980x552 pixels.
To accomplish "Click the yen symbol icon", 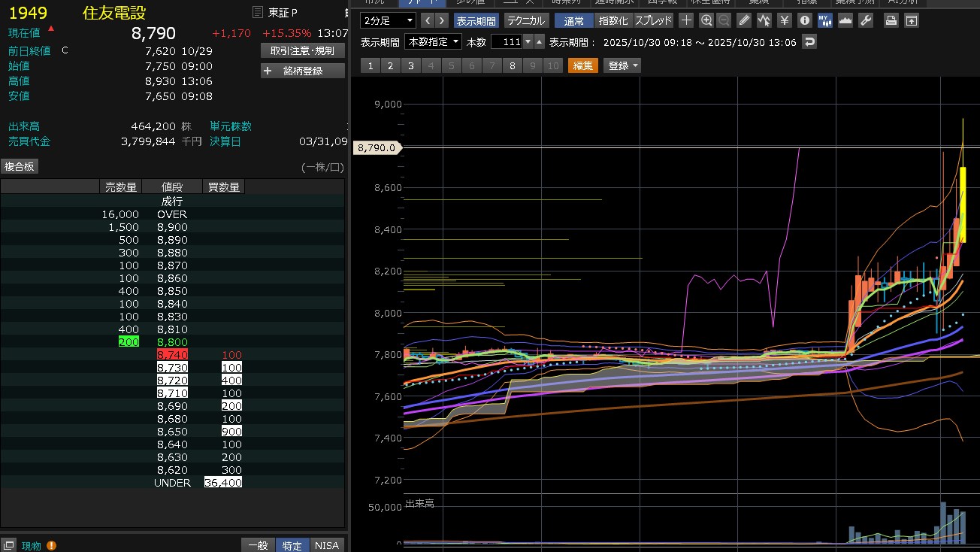I will tap(785, 20).
